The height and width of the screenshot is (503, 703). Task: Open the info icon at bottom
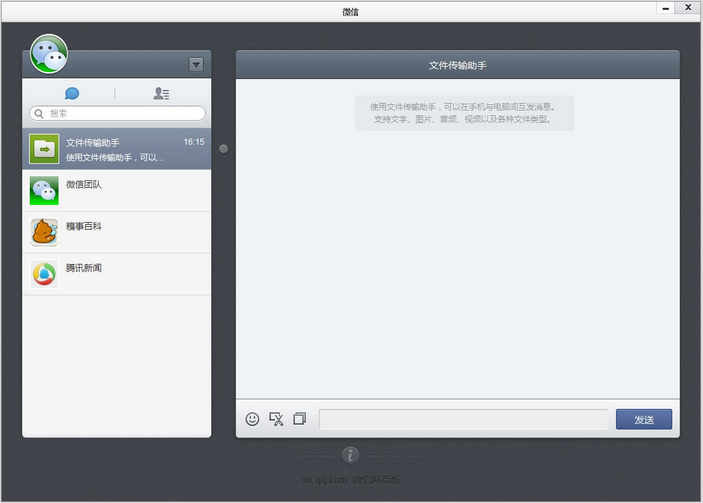click(x=350, y=455)
